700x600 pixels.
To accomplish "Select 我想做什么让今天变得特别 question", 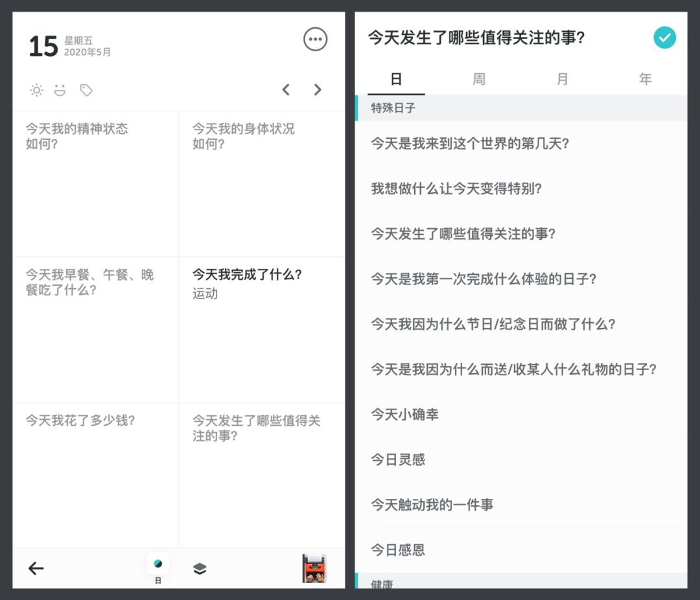I will pyautogui.click(x=521, y=189).
